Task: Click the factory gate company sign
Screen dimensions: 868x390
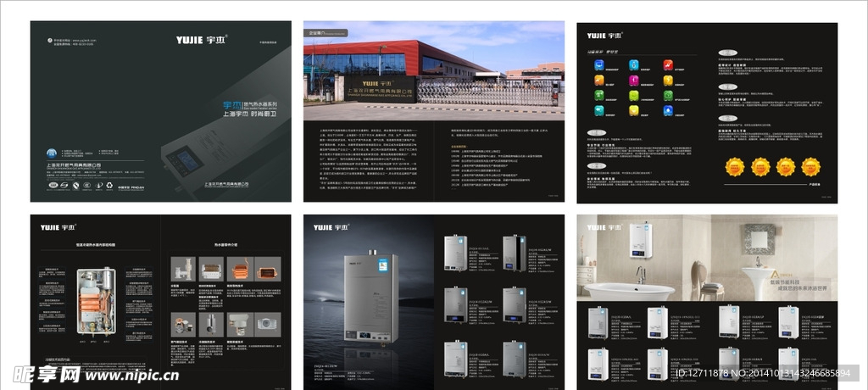Action: coord(379,87)
